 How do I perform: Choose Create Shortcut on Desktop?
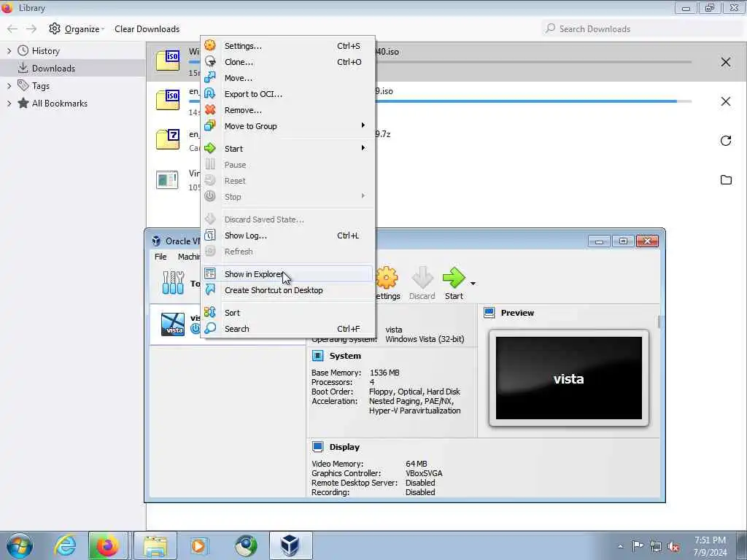click(287, 290)
